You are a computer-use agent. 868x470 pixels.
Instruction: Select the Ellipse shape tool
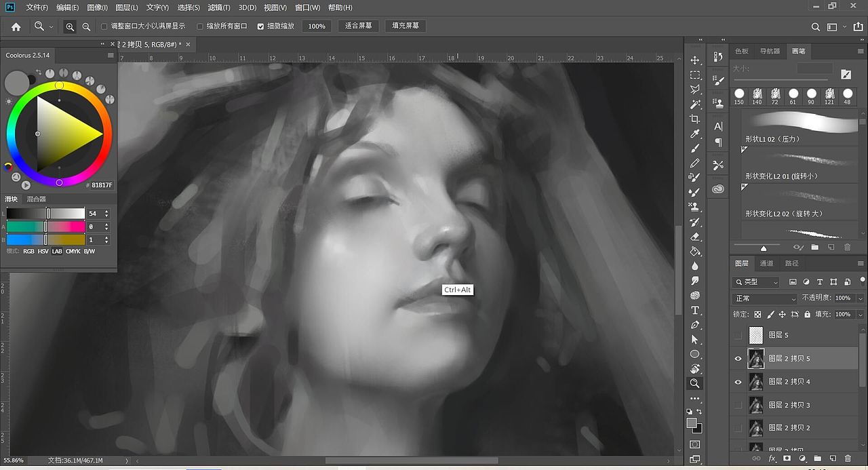pos(695,354)
